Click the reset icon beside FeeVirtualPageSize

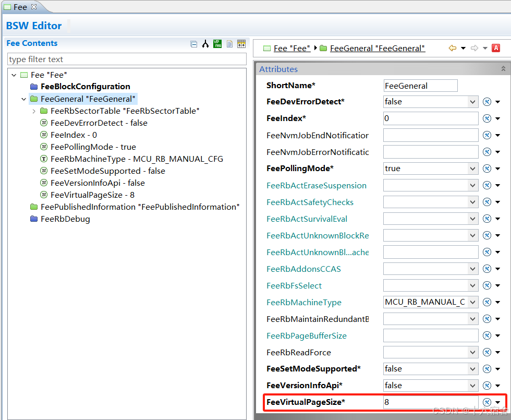487,402
